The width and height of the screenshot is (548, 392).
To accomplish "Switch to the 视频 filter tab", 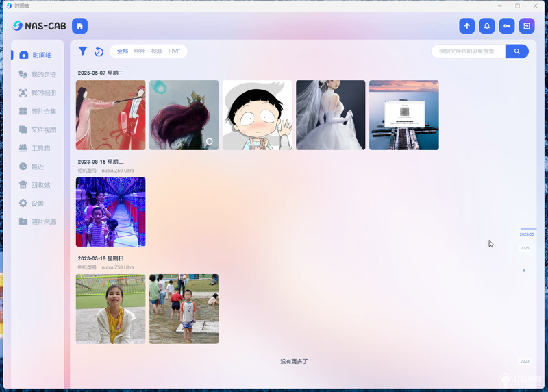I will point(157,51).
